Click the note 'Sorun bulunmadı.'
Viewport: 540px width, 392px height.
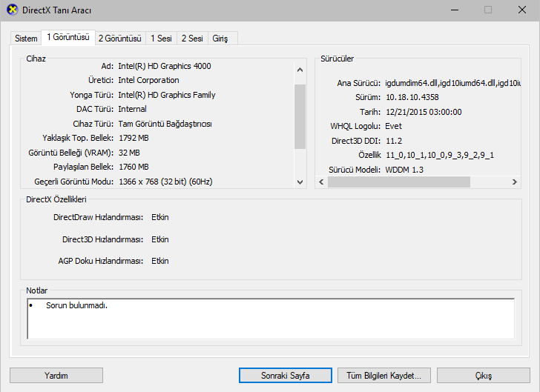(77, 305)
